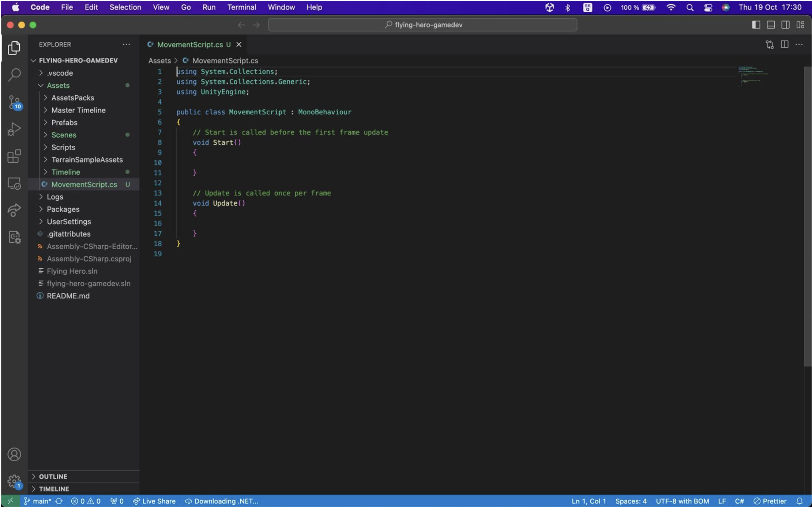The image size is (812, 508).
Task: Split the editor to the right
Action: pyautogui.click(x=785, y=44)
